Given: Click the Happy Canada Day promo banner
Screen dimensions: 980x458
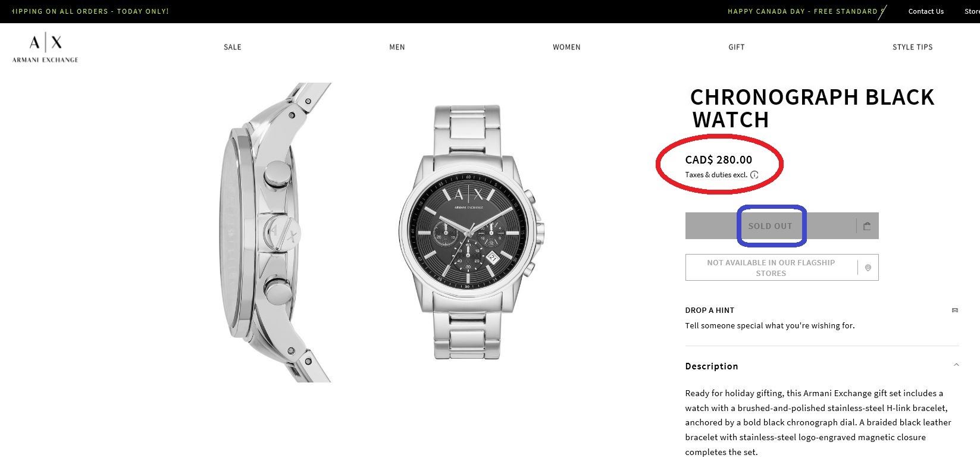Looking at the screenshot, I should point(802,11).
